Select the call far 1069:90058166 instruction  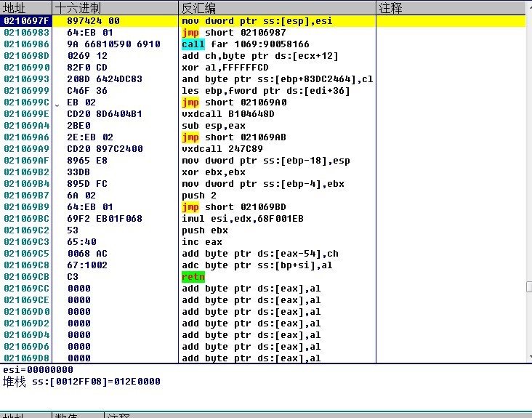pyautogui.click(x=246, y=44)
